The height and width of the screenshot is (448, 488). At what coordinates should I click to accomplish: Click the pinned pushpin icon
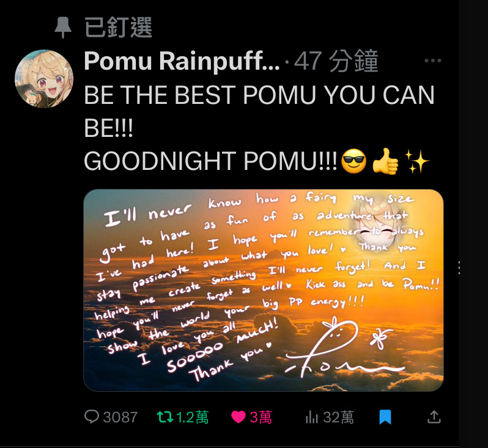pyautogui.click(x=63, y=28)
